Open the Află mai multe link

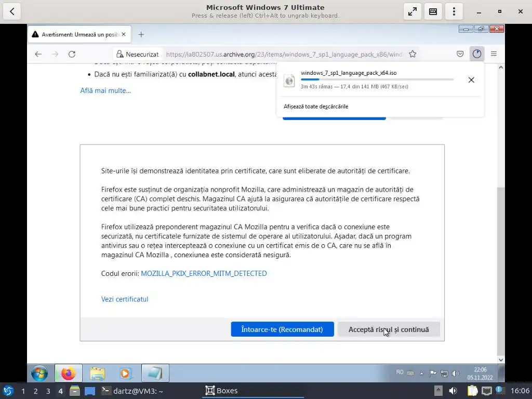105,90
